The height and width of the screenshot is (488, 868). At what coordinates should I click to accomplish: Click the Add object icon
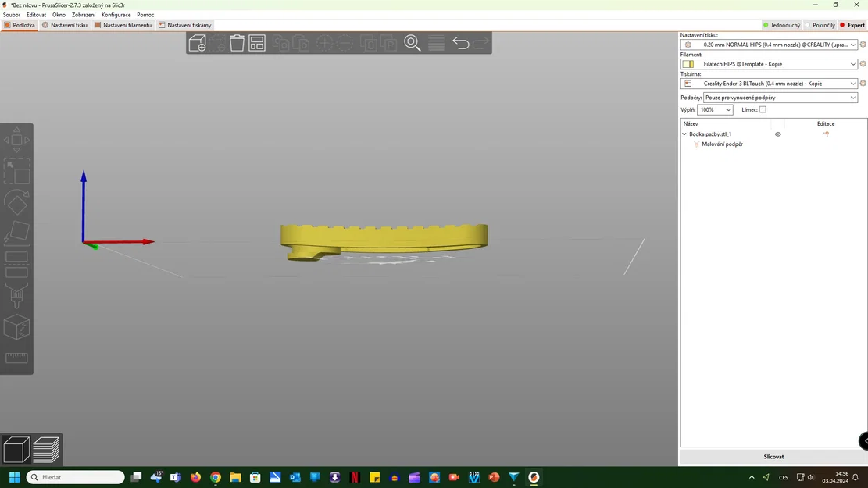(x=198, y=43)
